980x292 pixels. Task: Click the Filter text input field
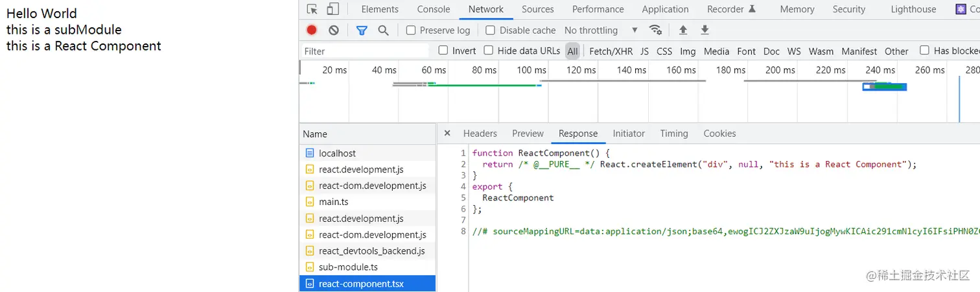point(366,51)
